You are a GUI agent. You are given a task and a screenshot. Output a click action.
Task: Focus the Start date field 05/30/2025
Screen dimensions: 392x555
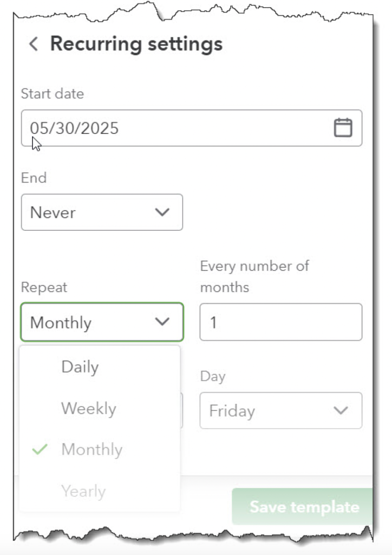[173, 128]
